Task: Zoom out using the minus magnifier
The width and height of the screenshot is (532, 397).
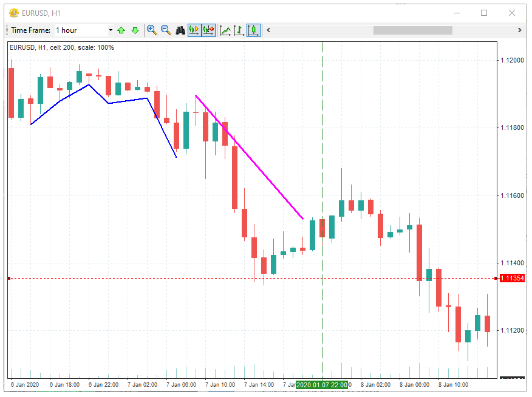Action: [165, 29]
